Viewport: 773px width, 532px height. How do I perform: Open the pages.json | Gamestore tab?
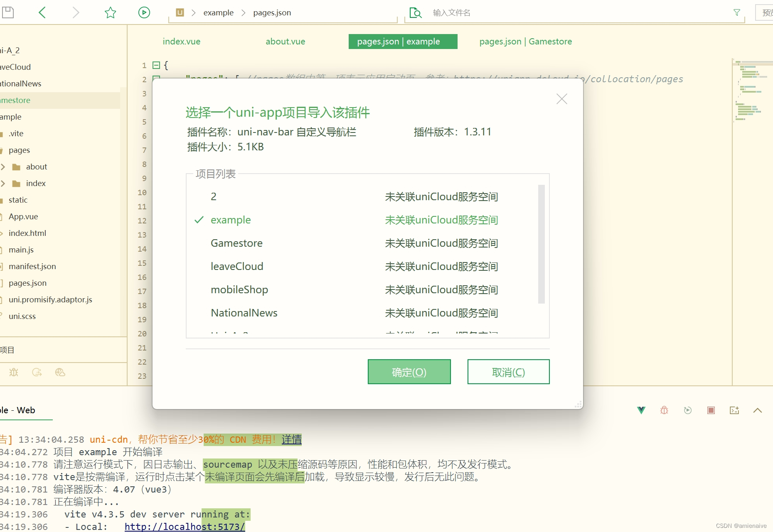526,42
